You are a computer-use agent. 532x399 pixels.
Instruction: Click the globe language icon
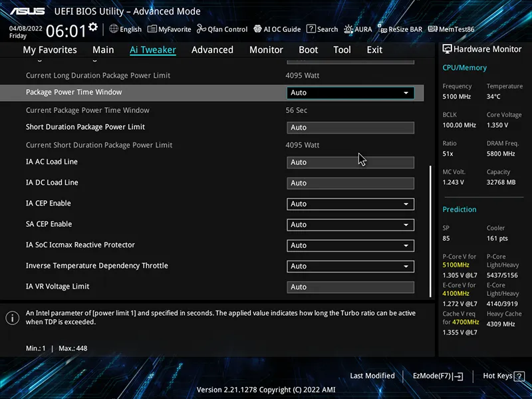click(x=114, y=29)
